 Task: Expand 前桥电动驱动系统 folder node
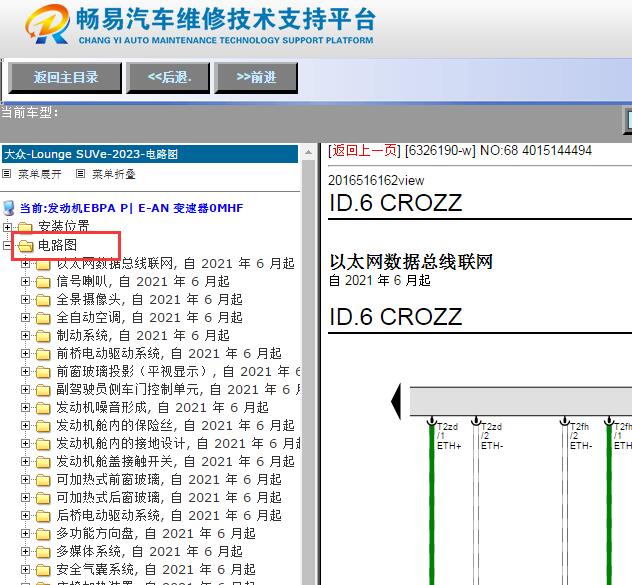click(25, 354)
